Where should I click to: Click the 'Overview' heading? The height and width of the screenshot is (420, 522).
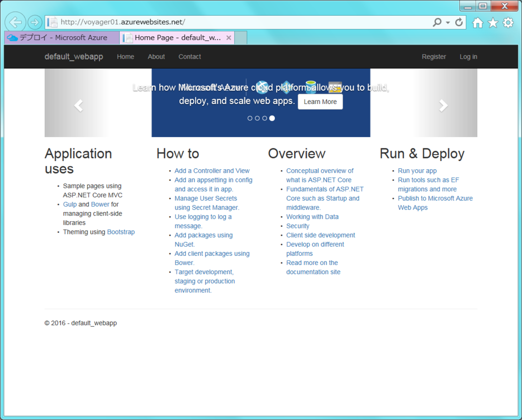pos(297,154)
